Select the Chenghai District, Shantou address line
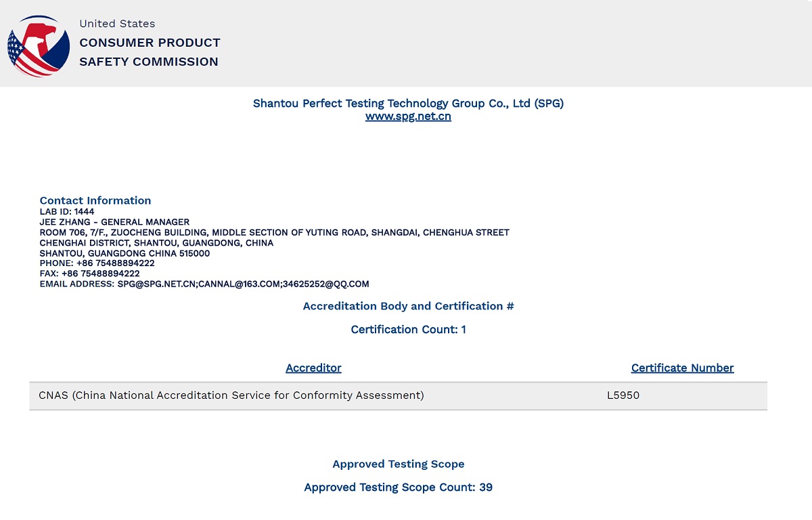Viewport: 812px width, 520px height. point(156,242)
